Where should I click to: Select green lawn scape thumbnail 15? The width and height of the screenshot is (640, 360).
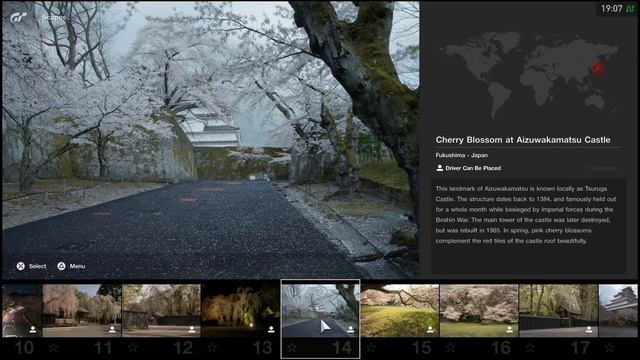click(400, 311)
